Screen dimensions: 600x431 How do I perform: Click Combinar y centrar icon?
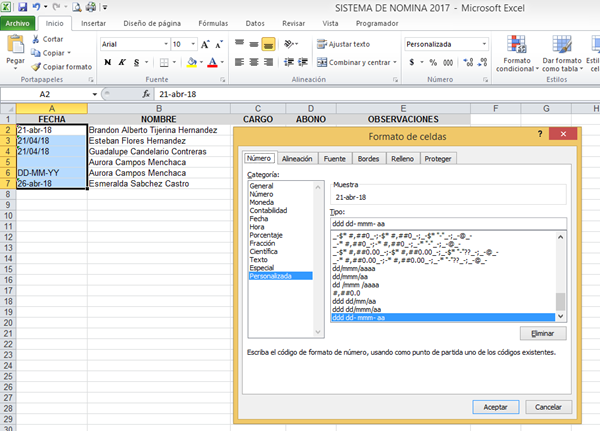click(x=320, y=62)
